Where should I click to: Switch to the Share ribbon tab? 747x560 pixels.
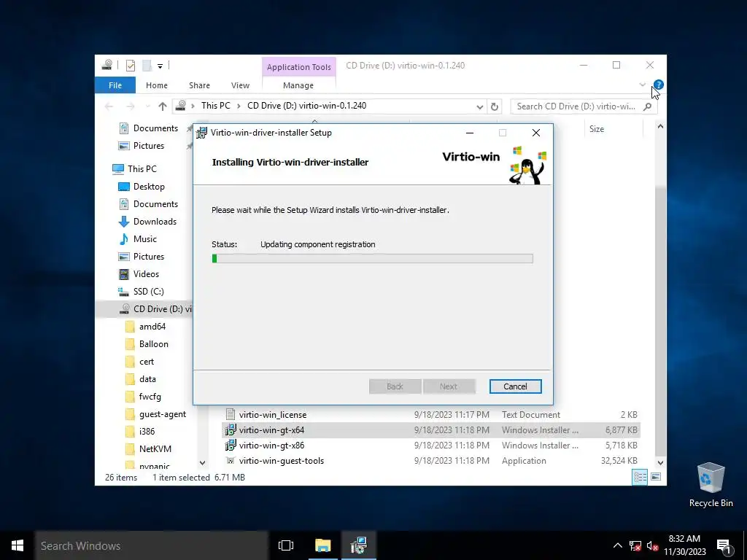tap(199, 85)
